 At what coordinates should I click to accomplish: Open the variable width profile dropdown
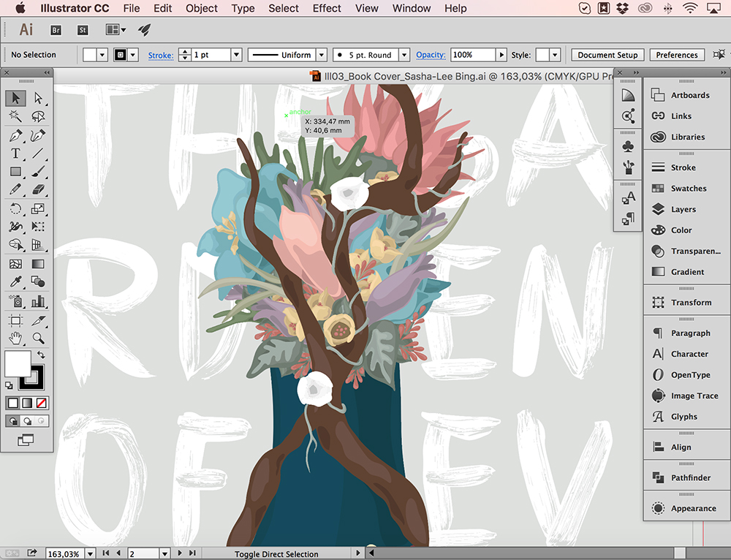(x=322, y=54)
